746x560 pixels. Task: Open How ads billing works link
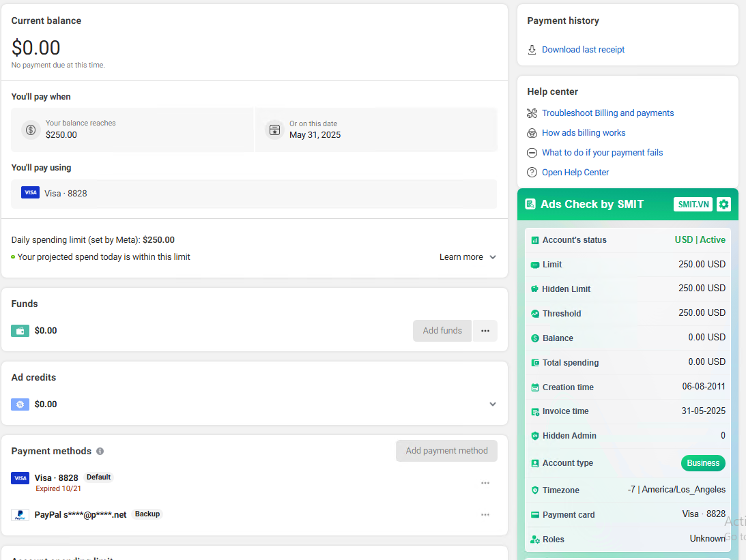[x=584, y=133]
